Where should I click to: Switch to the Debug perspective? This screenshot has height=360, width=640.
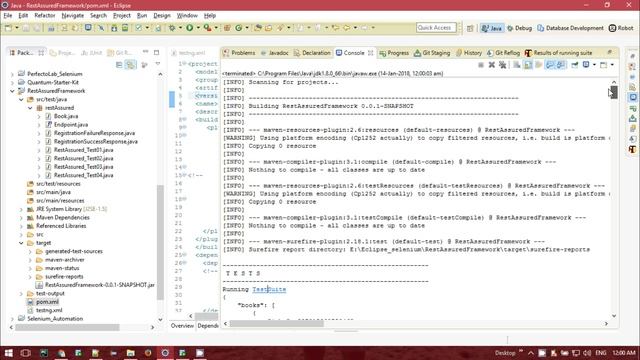pyautogui.click(x=519, y=28)
